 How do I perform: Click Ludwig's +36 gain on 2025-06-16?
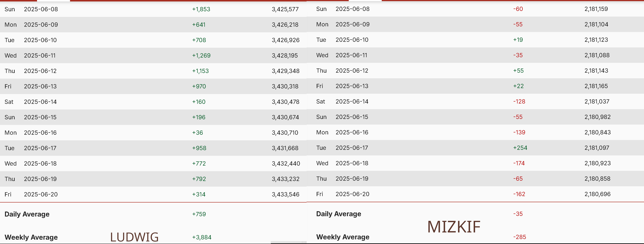198,133
